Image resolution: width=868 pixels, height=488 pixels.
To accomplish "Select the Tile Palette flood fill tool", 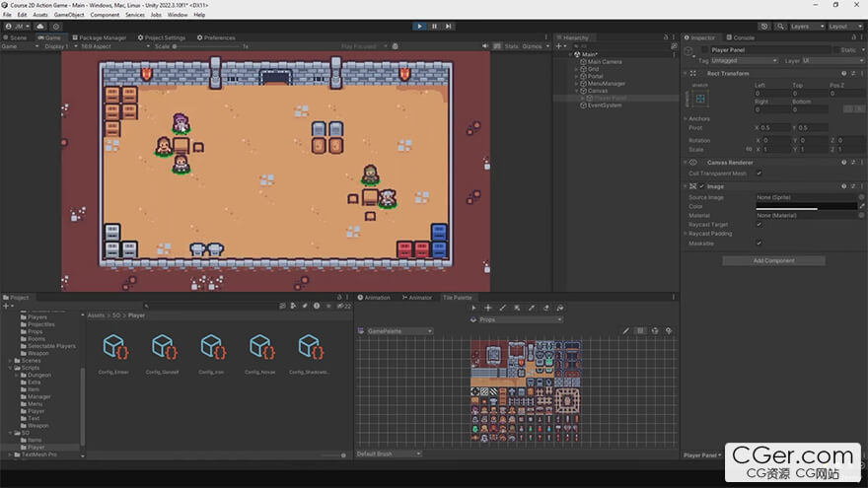I will tap(560, 308).
